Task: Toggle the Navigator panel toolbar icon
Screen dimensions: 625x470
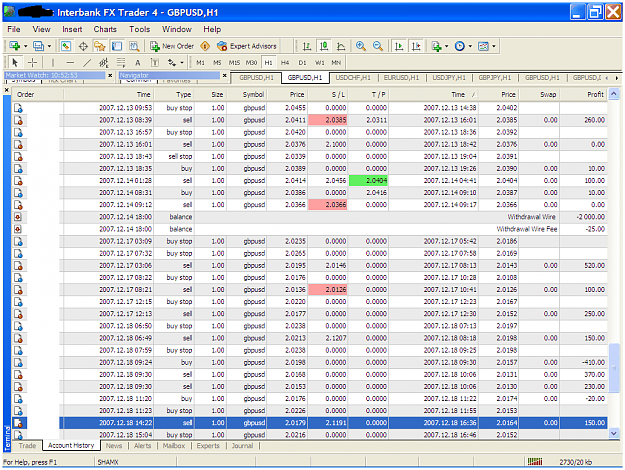Action: point(100,46)
